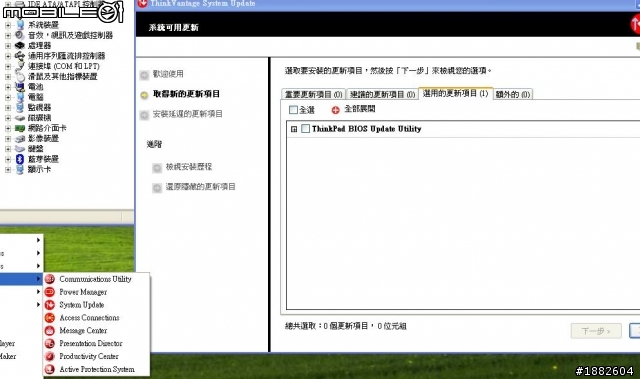Click the 藍芽裝置 Bluetooth icon in Device Manager
Screen dimensions: 640x379
click(x=20, y=159)
